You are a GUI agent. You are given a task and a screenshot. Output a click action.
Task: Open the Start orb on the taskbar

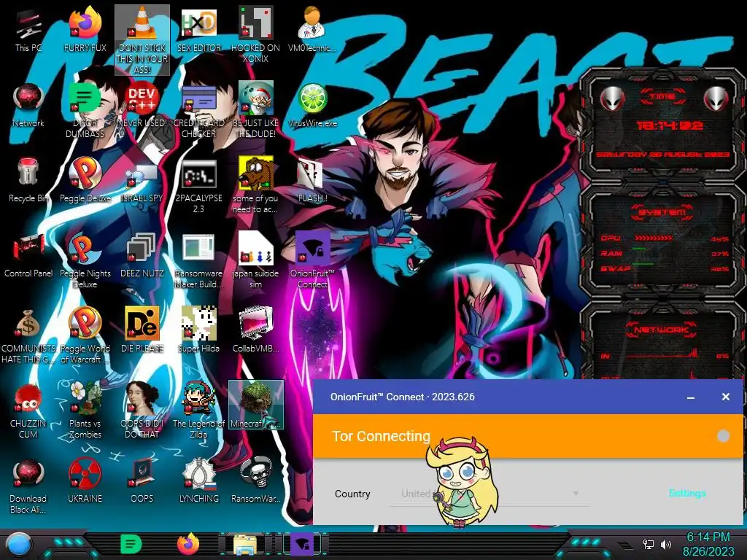(x=18, y=544)
